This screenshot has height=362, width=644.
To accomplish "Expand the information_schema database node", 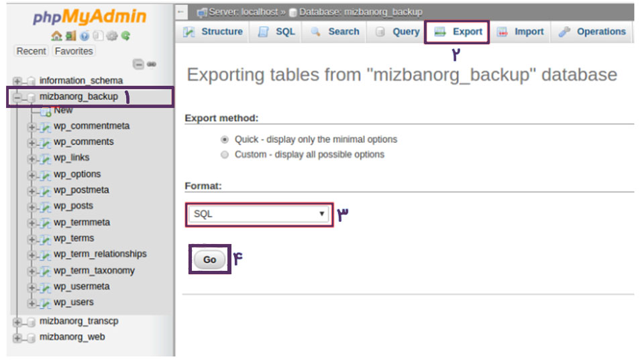I will (x=17, y=81).
